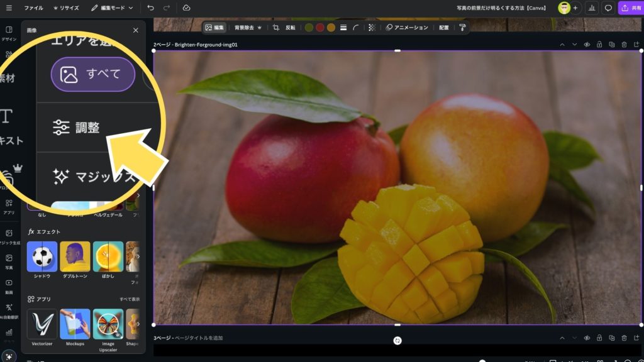The height and width of the screenshot is (362, 644).
Task: Click the crop icon in the image toolbar
Action: coord(275,28)
